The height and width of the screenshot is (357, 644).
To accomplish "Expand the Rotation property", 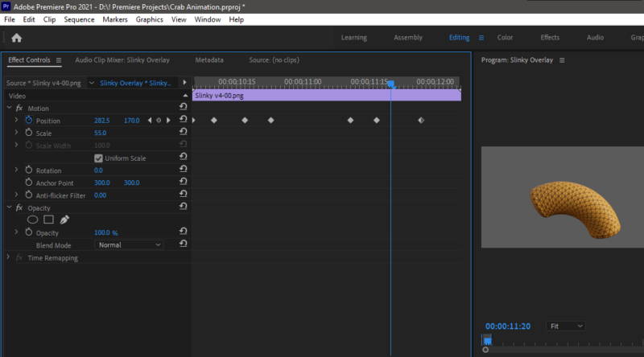I will [16, 170].
